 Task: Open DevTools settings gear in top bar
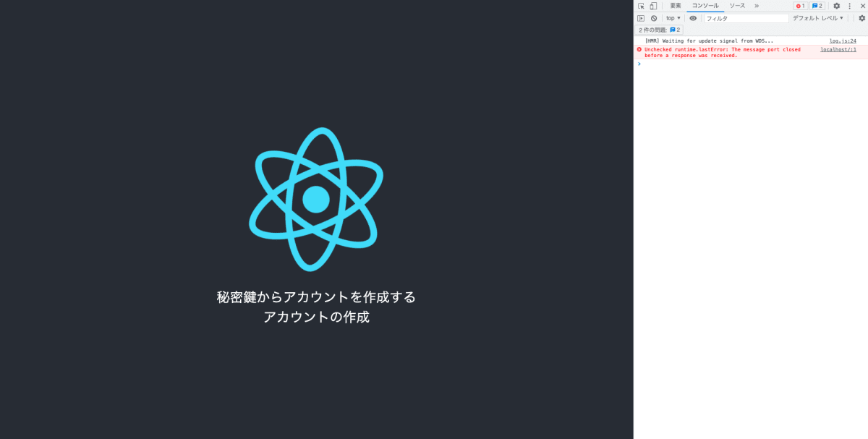click(x=837, y=6)
